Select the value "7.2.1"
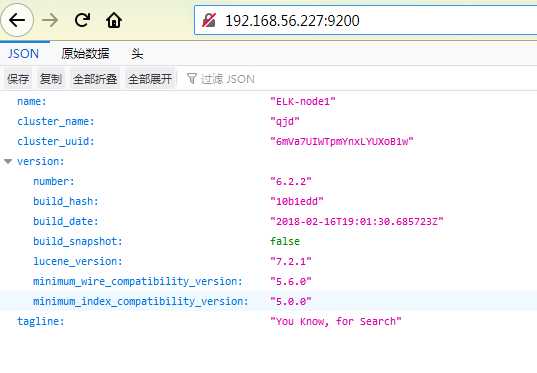 click(291, 261)
